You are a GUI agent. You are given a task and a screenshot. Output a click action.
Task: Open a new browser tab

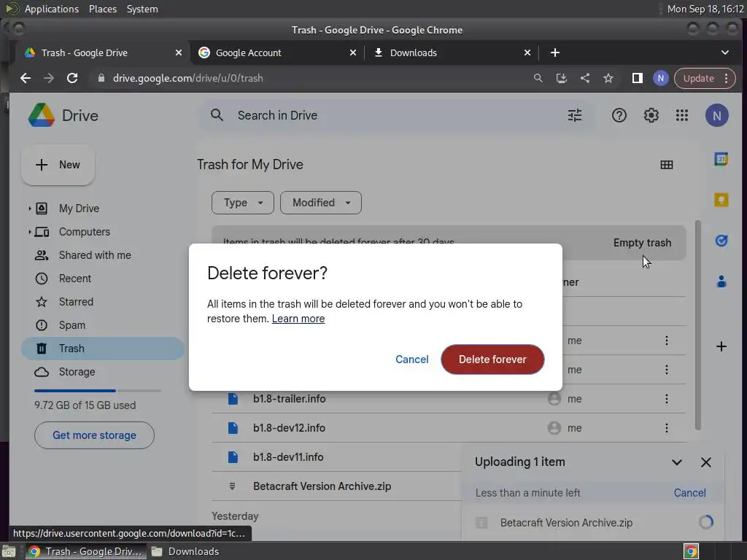point(555,52)
